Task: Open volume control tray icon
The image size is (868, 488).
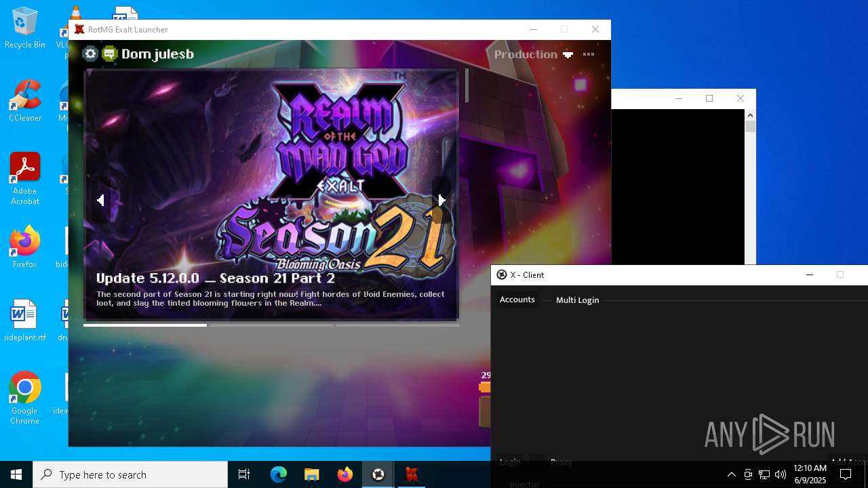Action: pyautogui.click(x=781, y=474)
